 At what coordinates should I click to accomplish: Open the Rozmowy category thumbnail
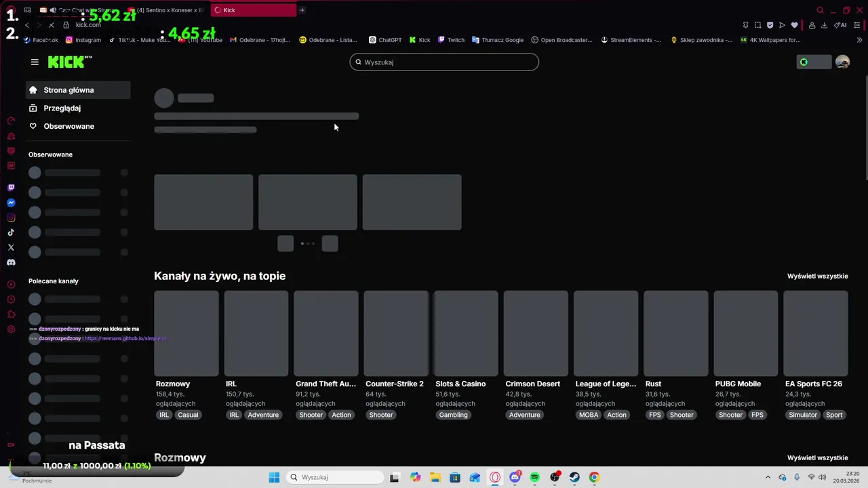tap(186, 333)
